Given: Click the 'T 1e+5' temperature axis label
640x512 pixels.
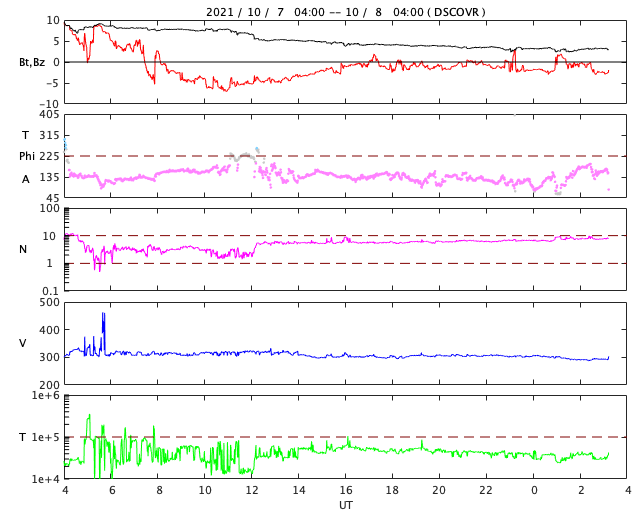Looking at the screenshot, I should pyautogui.click(x=39, y=437).
